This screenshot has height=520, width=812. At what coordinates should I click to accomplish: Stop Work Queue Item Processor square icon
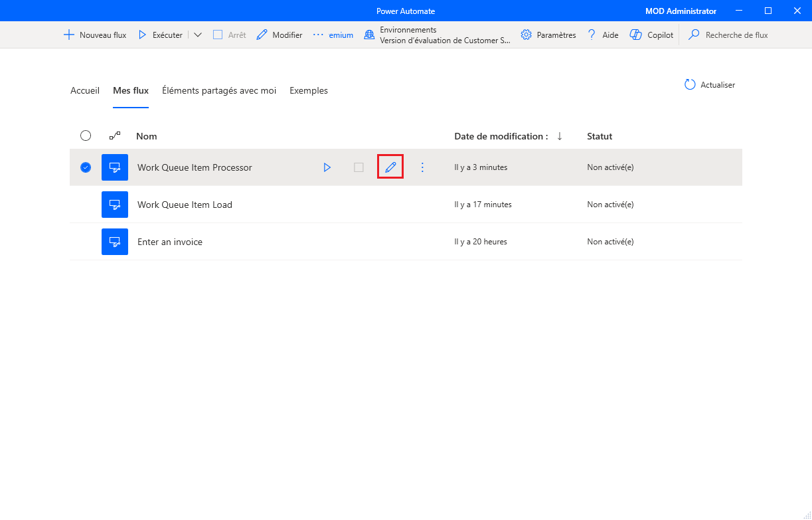pos(359,167)
